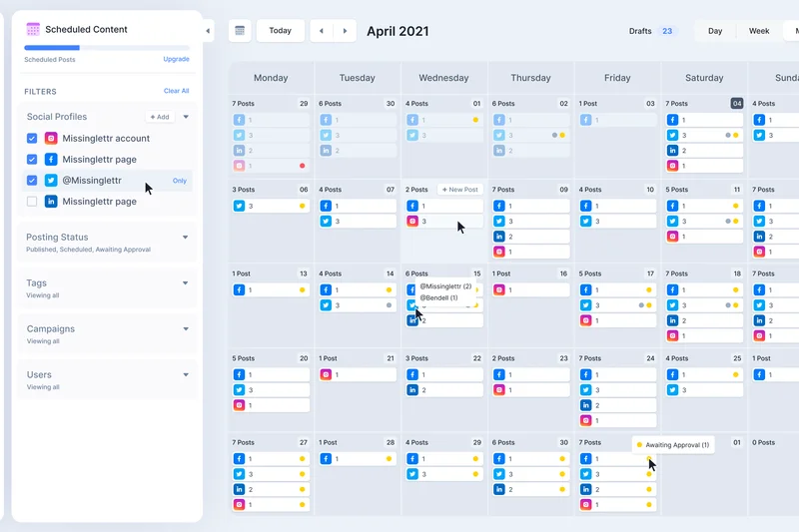Click Instagram icon on Monday 29
This screenshot has width=799, height=532.
click(x=240, y=166)
